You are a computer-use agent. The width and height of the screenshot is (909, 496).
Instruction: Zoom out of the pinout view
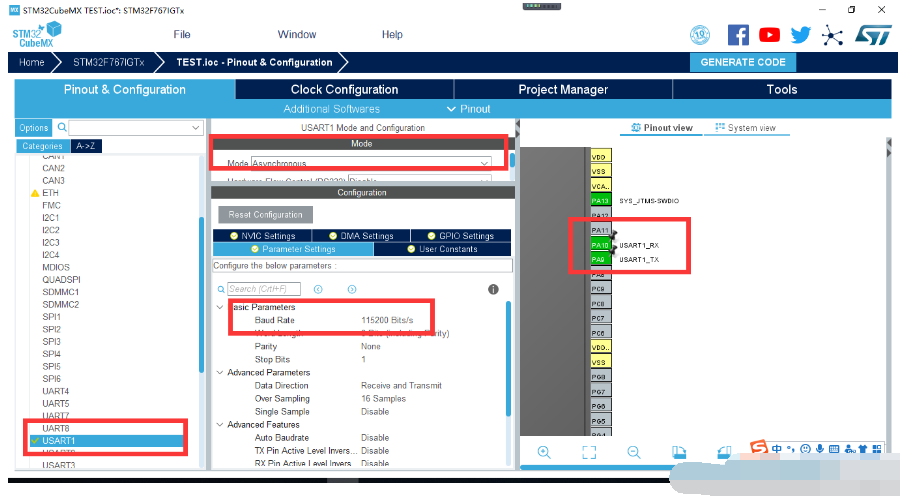[634, 452]
